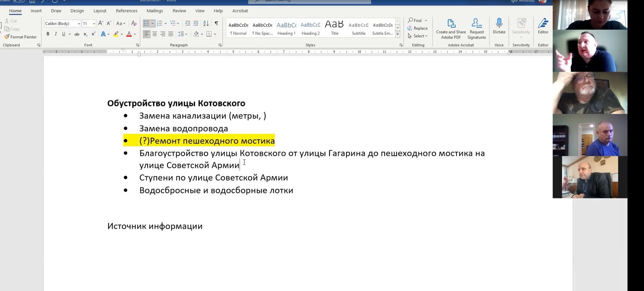This screenshot has height=291, width=644.
Task: Click the Dictate microphone icon
Action: point(499,24)
